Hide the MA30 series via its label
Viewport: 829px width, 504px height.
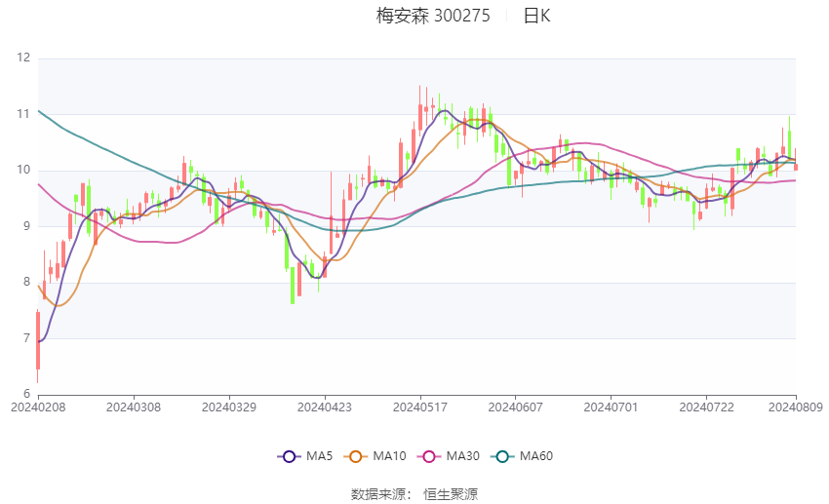coord(462,456)
